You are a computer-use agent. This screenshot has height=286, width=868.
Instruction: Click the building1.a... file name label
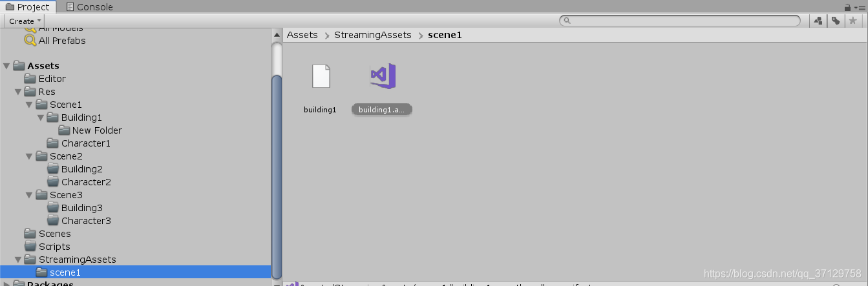(382, 110)
